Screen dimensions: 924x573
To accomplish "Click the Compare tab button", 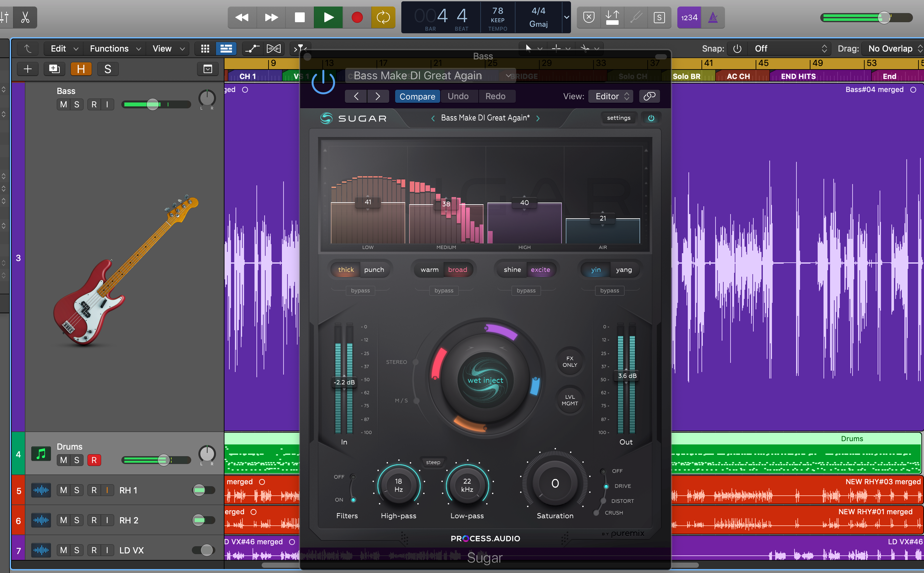I will [x=418, y=96].
